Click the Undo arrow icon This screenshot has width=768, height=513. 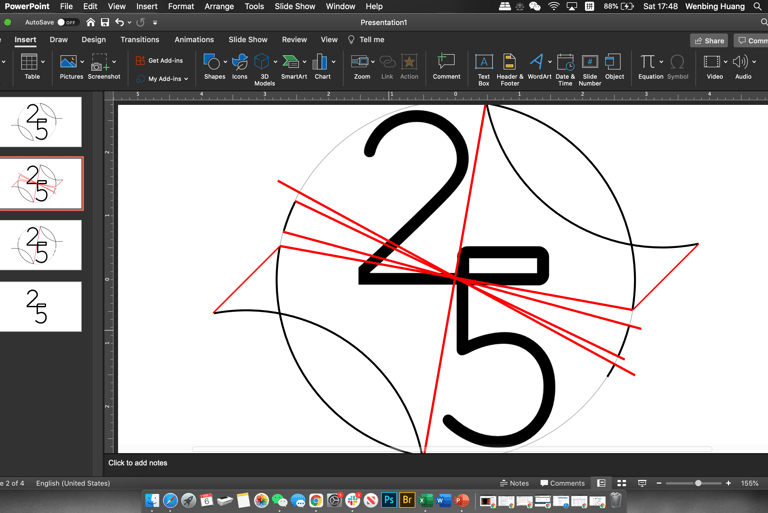pyautogui.click(x=120, y=23)
